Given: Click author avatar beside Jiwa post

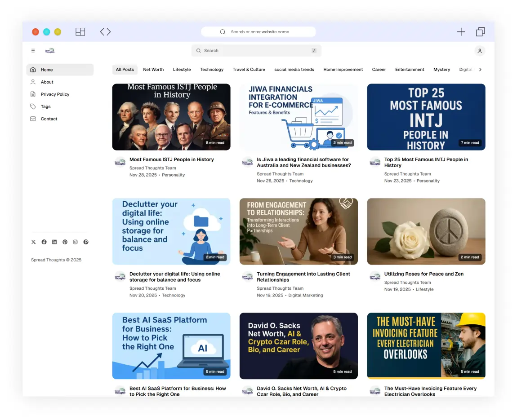Looking at the screenshot, I should coord(248,162).
